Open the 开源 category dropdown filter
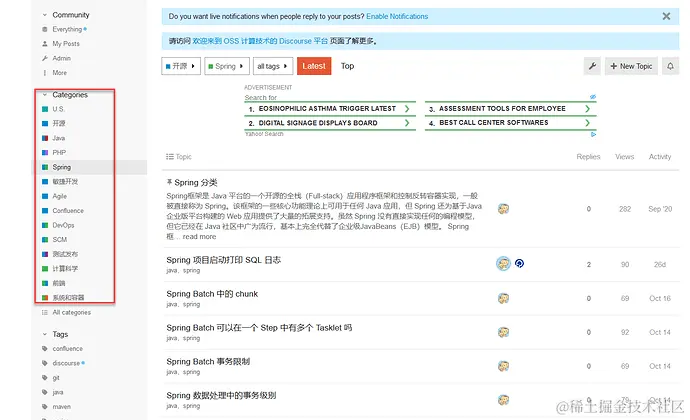This screenshot has width=690, height=420. click(181, 66)
